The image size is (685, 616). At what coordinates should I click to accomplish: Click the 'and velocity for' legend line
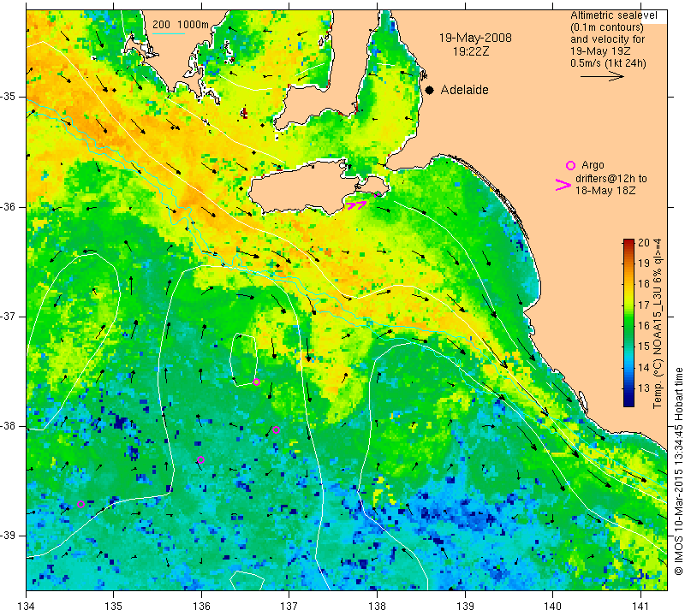[x=608, y=38]
